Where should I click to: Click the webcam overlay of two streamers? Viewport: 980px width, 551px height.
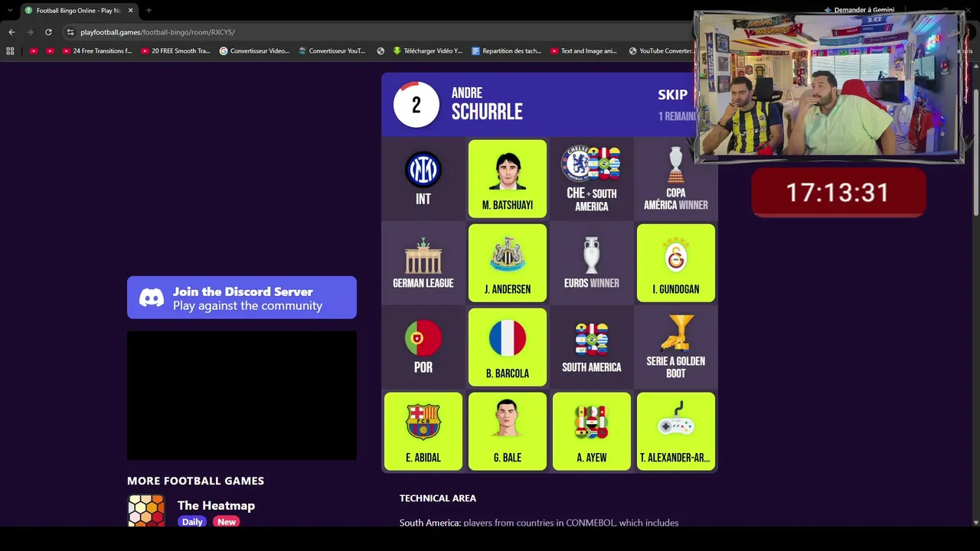828,86
